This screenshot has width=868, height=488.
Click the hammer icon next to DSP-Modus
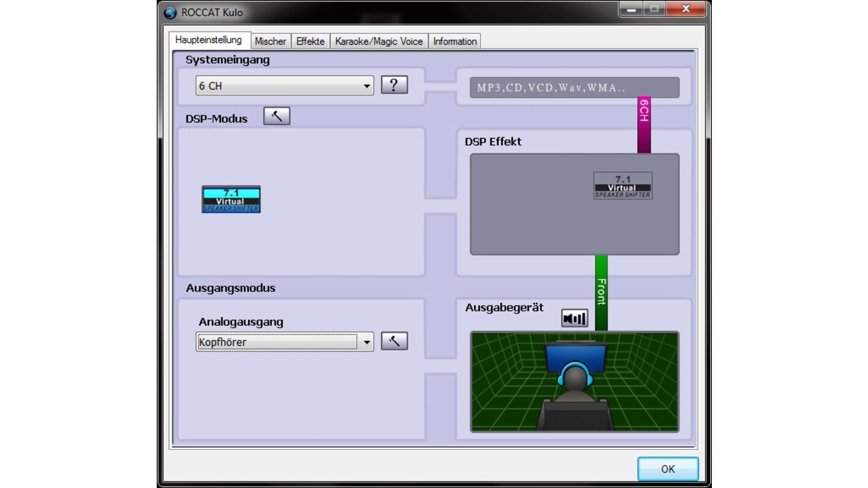277,116
